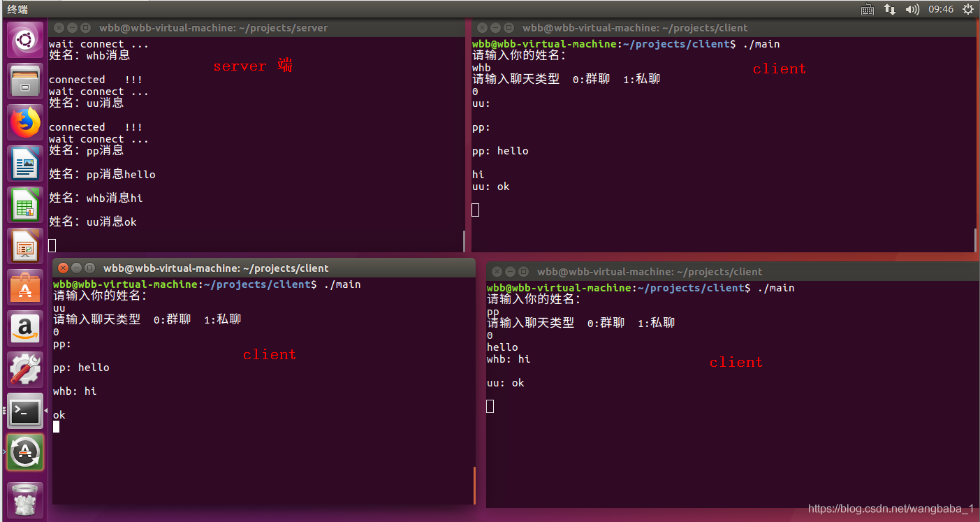The image size is (980, 522).
Task: Maximize the server terminal window
Action: tap(86, 28)
